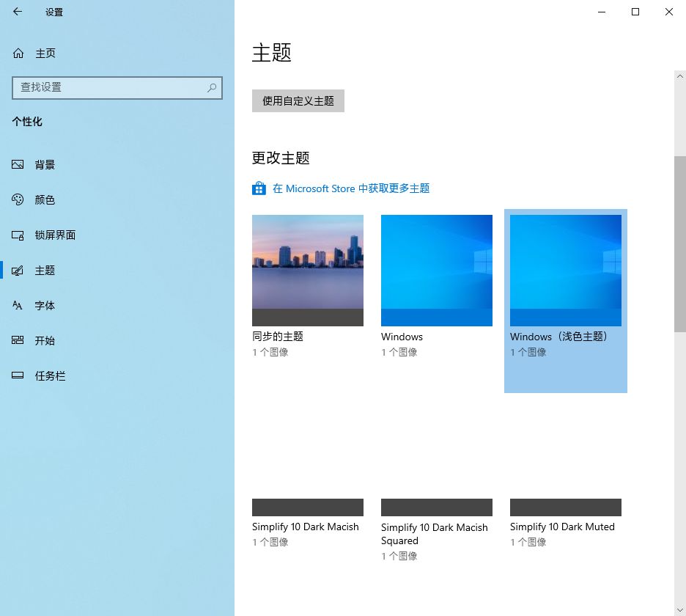Image resolution: width=686 pixels, height=616 pixels.
Task: Click the 主题 brush icon in the sidebar
Action: (x=18, y=271)
